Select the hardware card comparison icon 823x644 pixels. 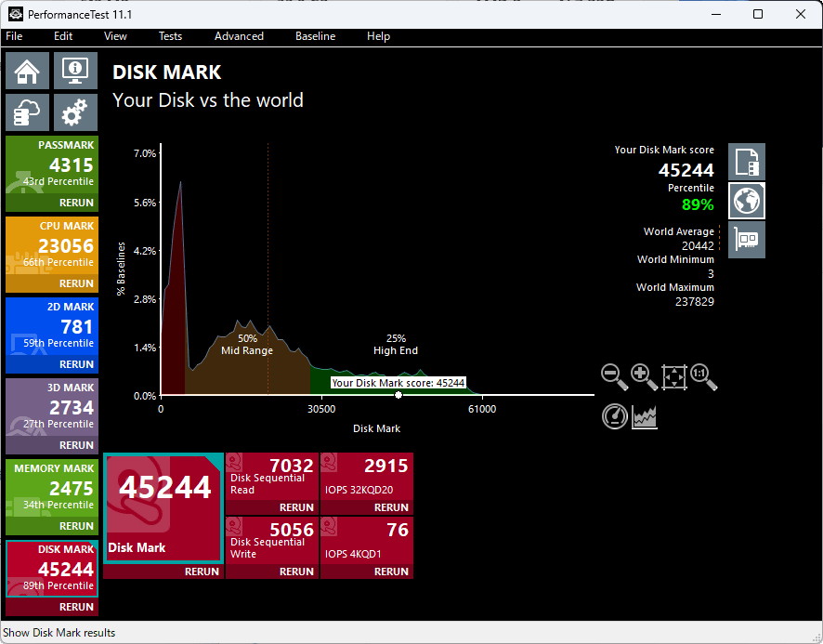tap(747, 240)
